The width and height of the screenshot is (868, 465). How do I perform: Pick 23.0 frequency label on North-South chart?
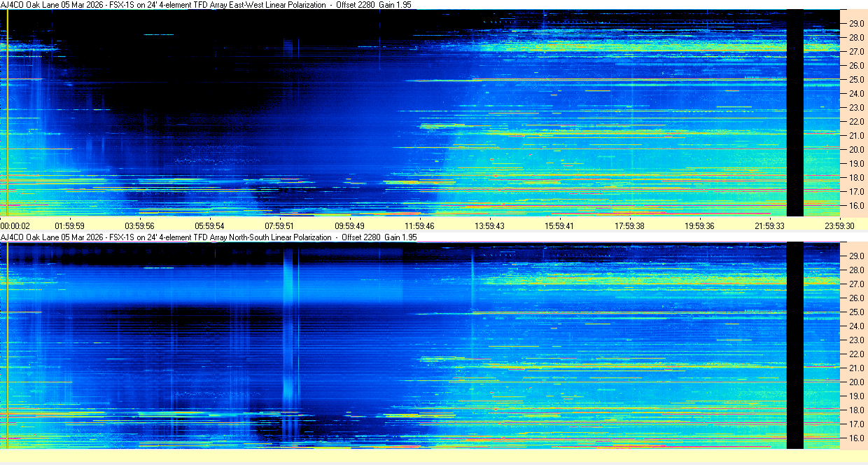pyautogui.click(x=856, y=340)
